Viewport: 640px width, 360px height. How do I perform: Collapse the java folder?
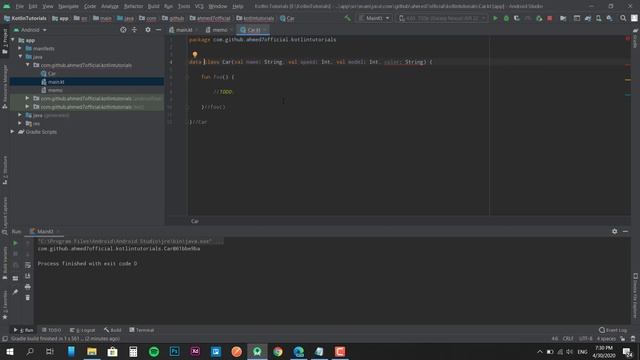click(x=20, y=57)
